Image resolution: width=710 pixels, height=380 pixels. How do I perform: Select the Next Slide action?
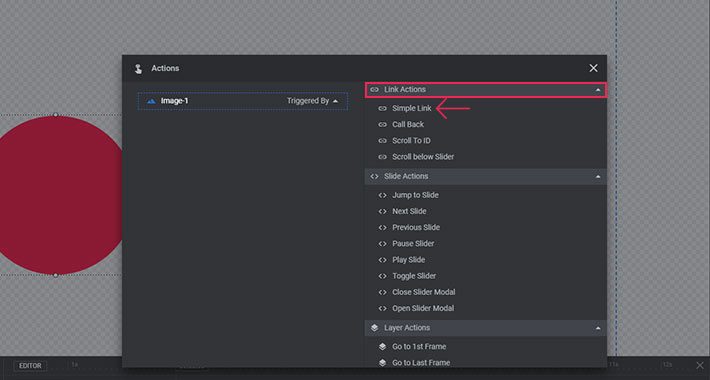pyautogui.click(x=409, y=211)
